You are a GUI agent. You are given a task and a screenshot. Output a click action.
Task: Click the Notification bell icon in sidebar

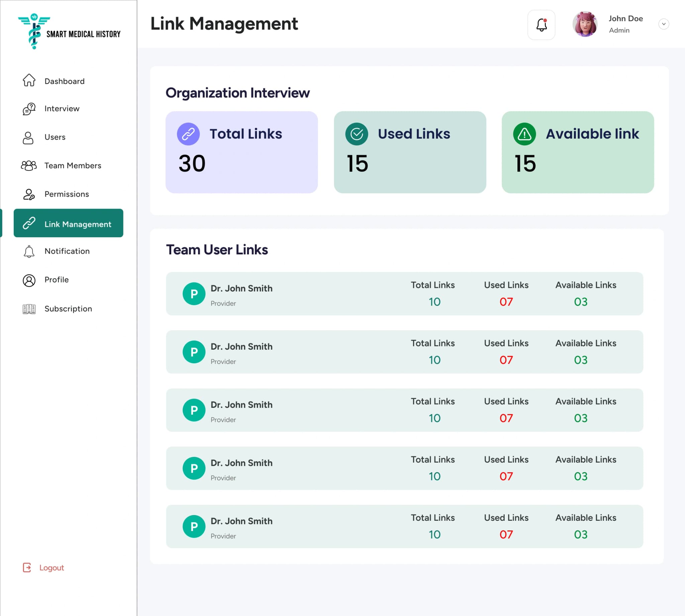coord(29,252)
